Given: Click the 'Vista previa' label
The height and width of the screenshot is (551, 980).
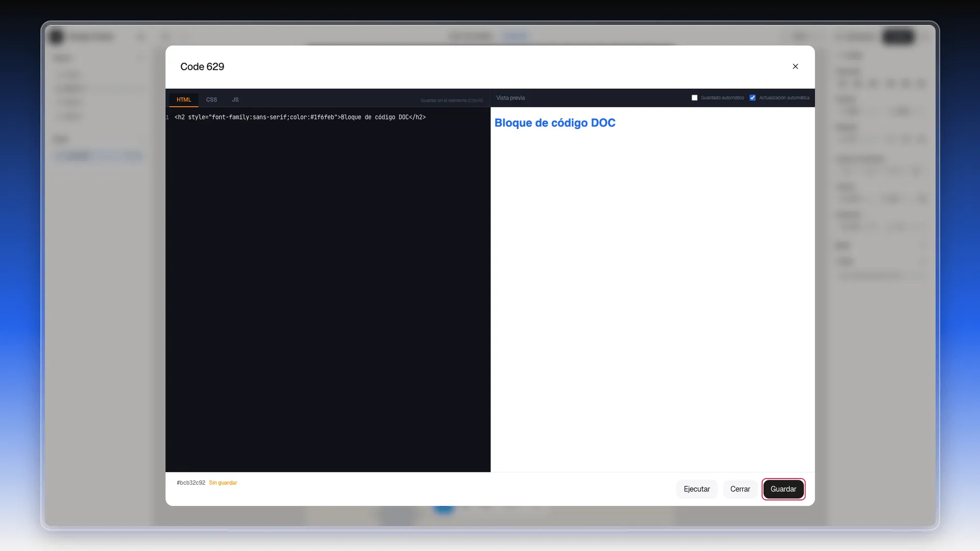Looking at the screenshot, I should coord(510,98).
